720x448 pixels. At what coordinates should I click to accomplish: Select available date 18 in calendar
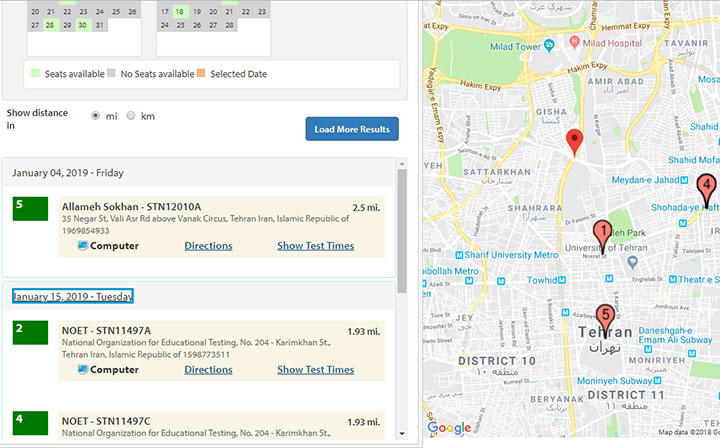pos(180,12)
